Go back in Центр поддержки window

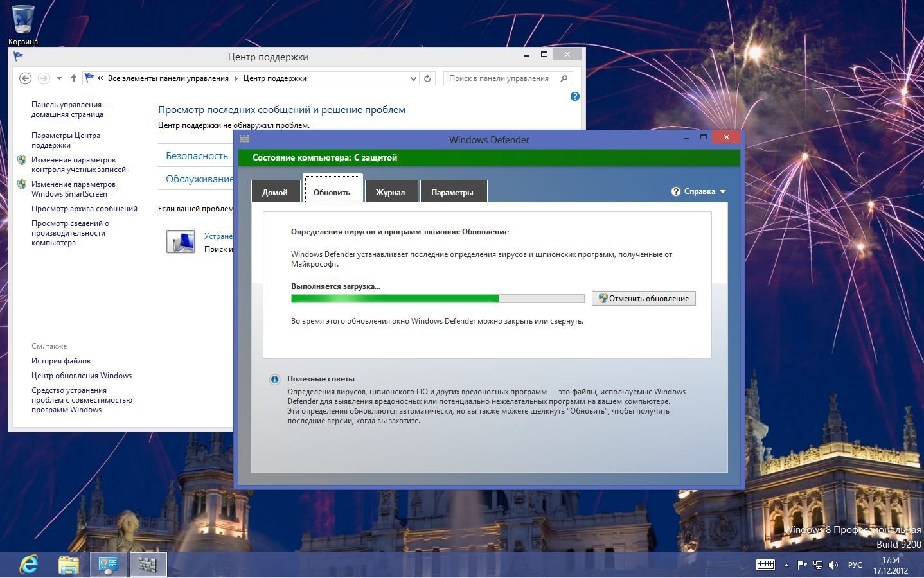(25, 78)
